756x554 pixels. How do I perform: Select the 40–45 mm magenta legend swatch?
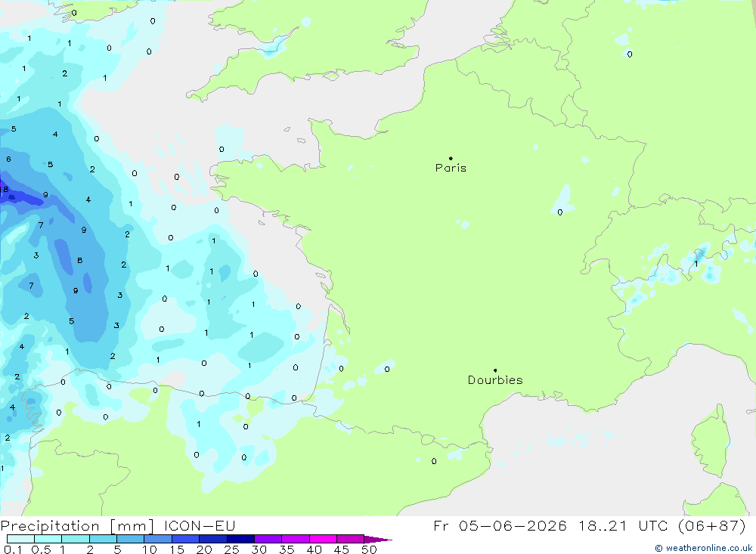(323, 539)
